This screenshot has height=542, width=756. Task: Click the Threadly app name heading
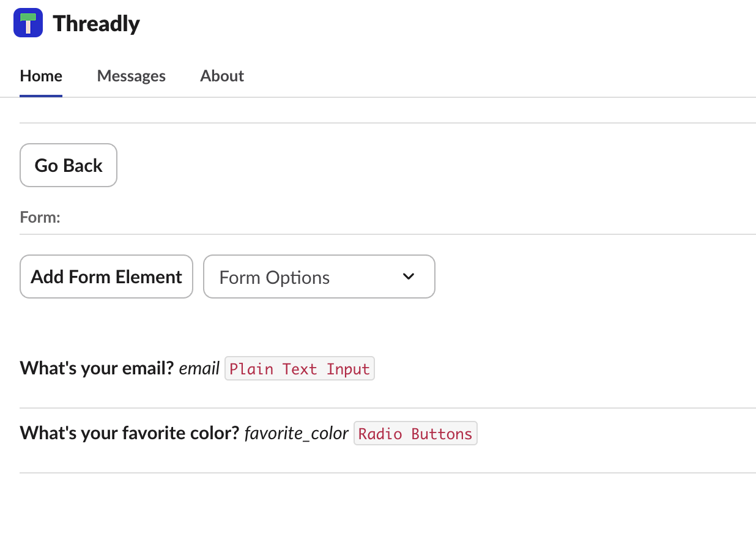coord(96,24)
